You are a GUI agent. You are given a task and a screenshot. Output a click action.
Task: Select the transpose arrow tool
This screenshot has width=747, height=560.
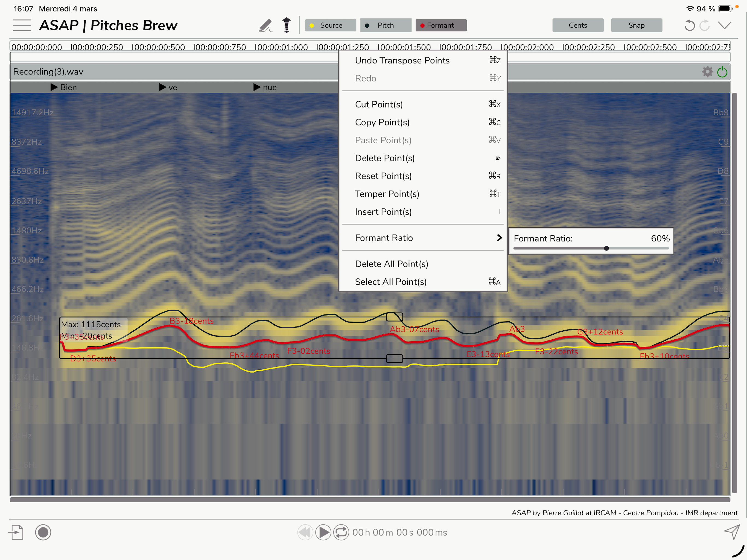pos(286,25)
